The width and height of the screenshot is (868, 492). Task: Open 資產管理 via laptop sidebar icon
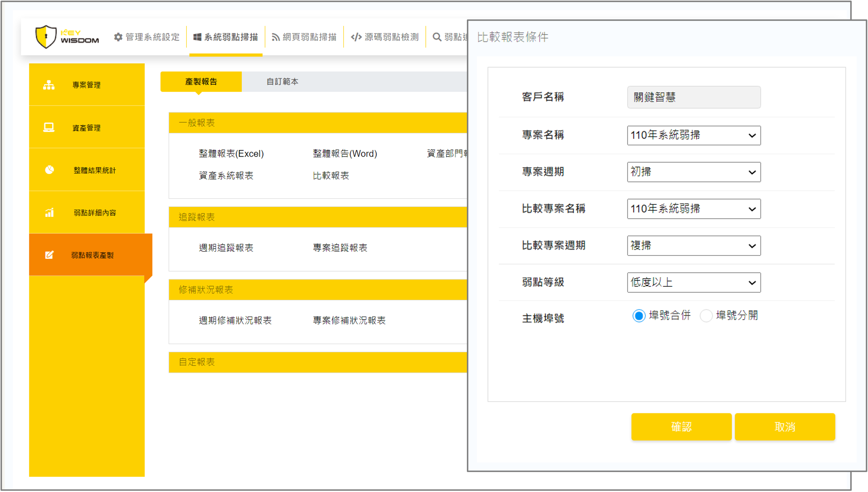(49, 127)
